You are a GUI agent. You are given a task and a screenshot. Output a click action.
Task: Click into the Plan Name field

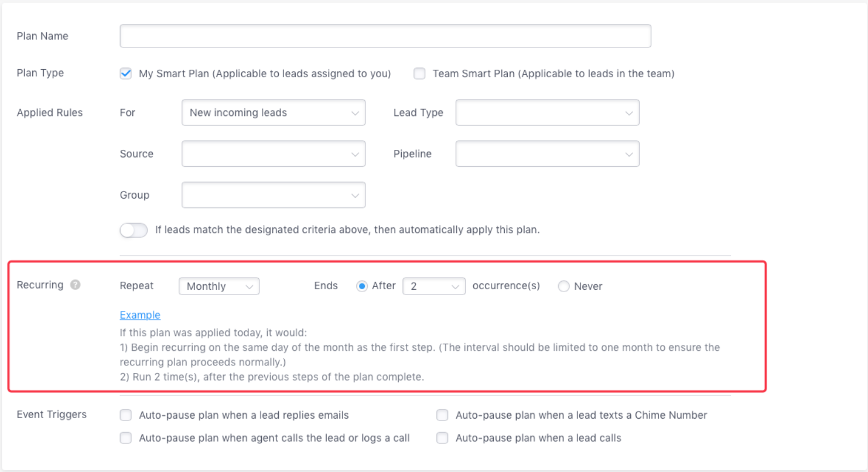click(385, 36)
